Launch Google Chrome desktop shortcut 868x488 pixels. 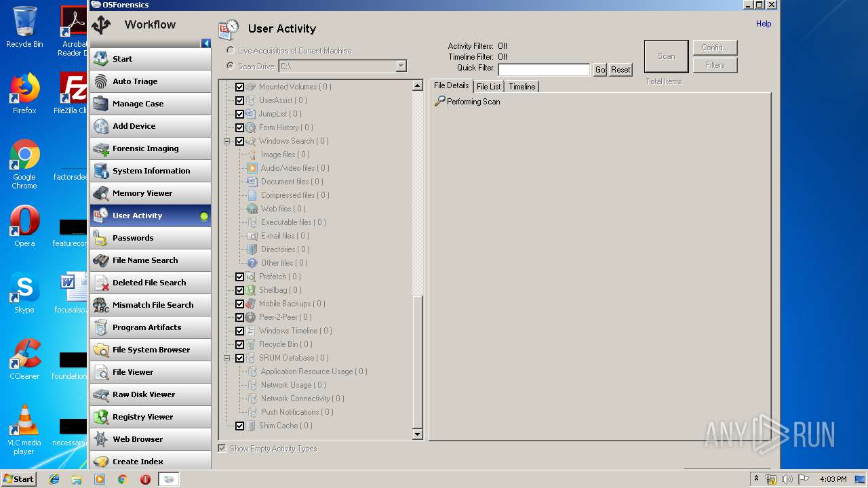pos(24,165)
